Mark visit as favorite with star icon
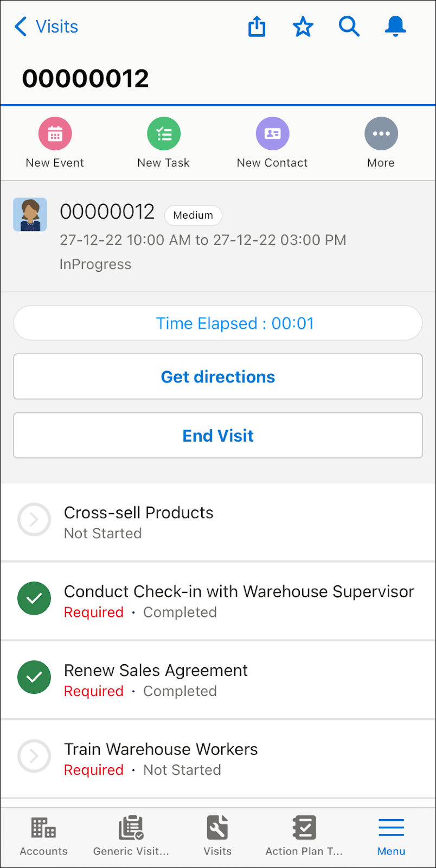The height and width of the screenshot is (868, 436). pyautogui.click(x=303, y=27)
